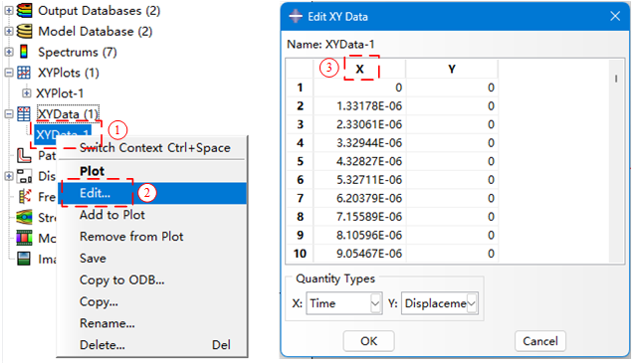
Task: Click the Movies film icon
Action: coord(24,238)
